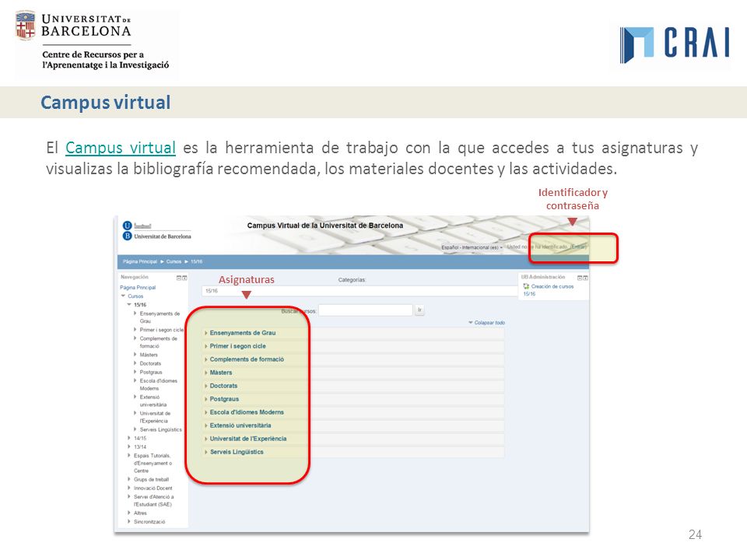
Task: Go to Página Principal in the breadcrumb
Action: (x=139, y=261)
